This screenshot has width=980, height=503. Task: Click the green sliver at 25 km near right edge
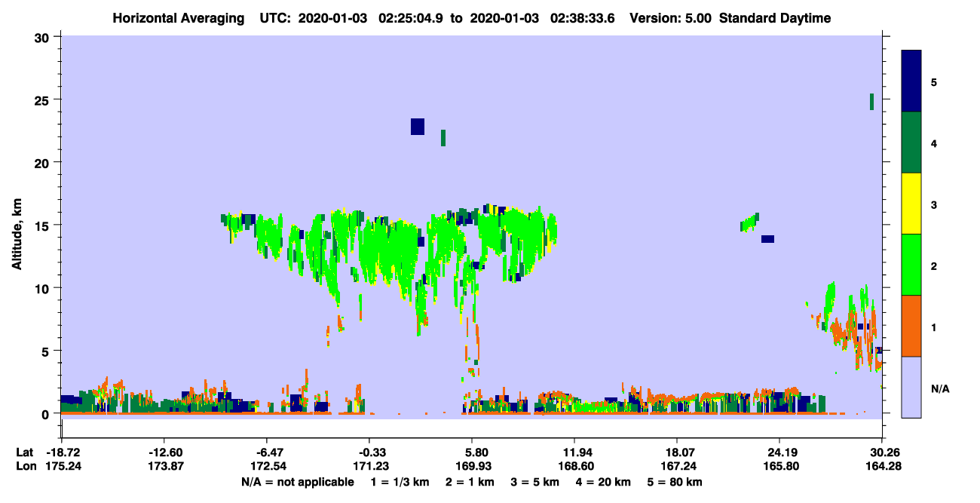coord(871,102)
